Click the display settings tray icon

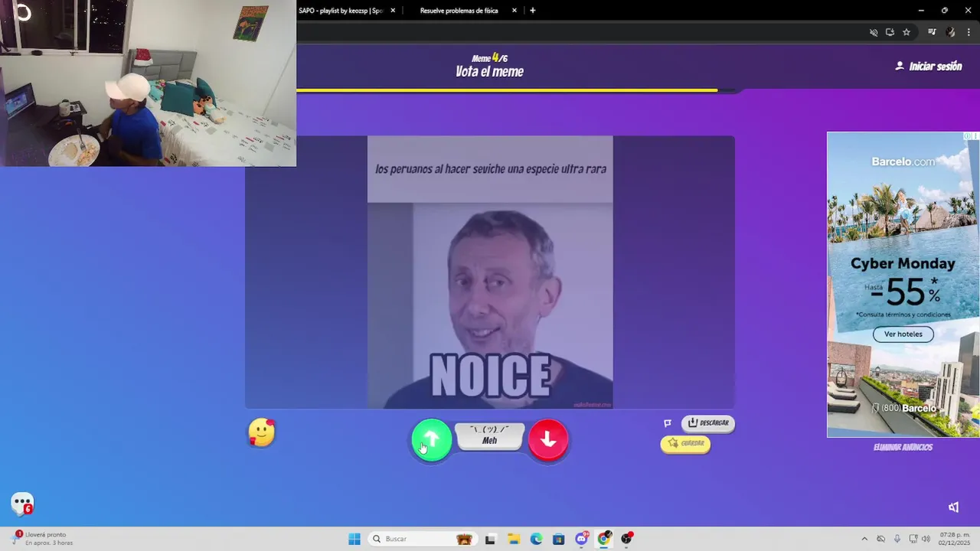click(913, 539)
